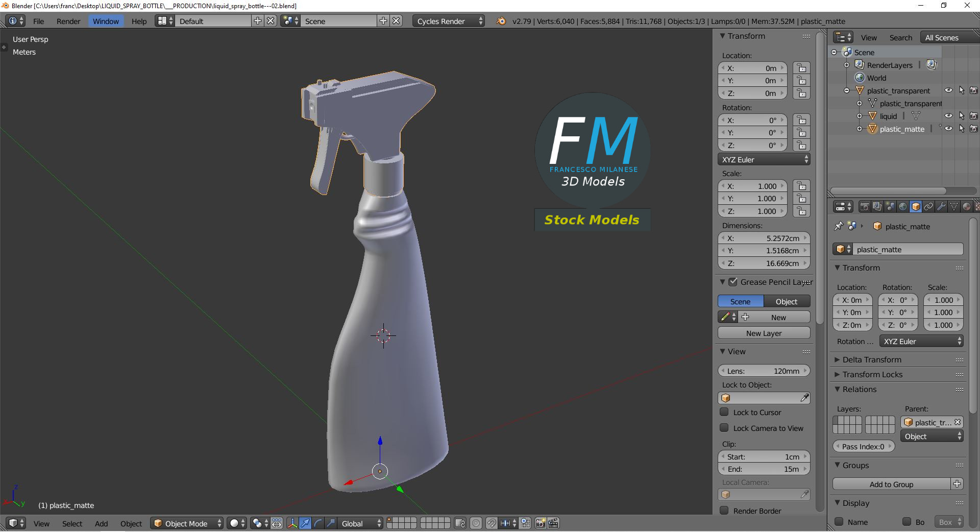The image size is (980, 532).
Task: Click the OpenGL render image camera icon
Action: (541, 523)
